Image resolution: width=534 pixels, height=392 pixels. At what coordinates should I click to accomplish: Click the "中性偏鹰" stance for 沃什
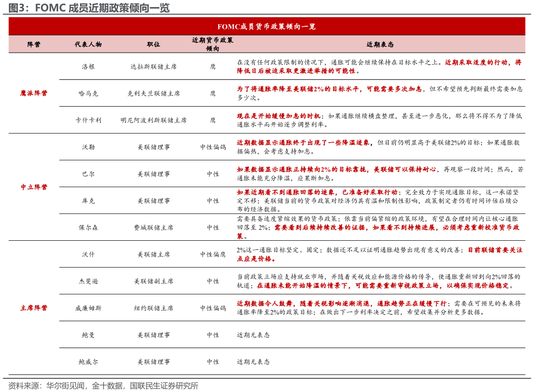(x=213, y=254)
